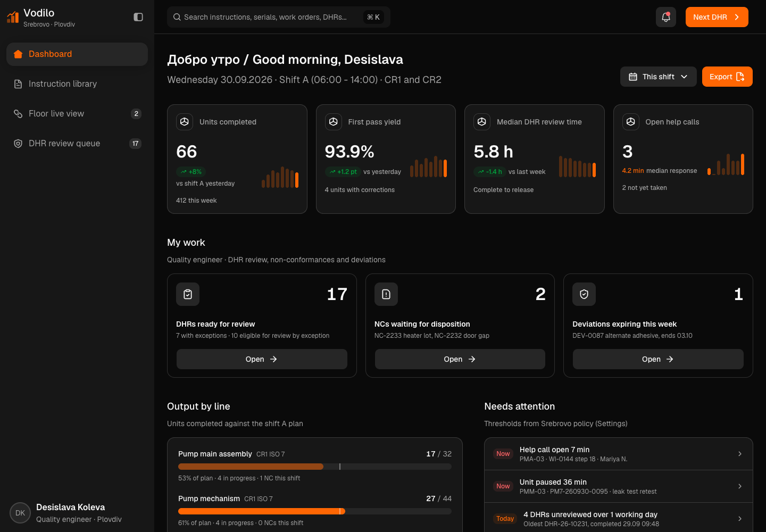
Task: Click the Units completed sparkline chart
Action: [280, 177]
